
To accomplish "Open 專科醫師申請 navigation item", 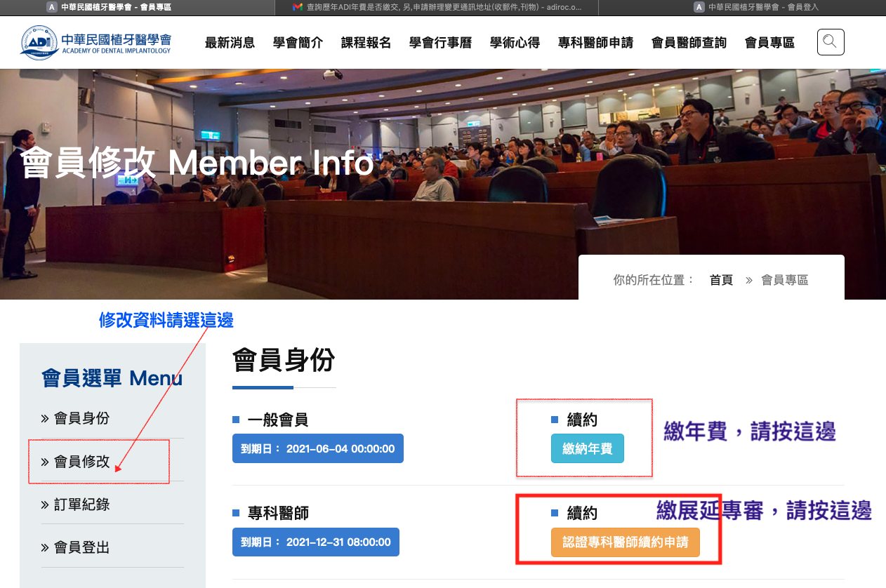I will pos(595,43).
